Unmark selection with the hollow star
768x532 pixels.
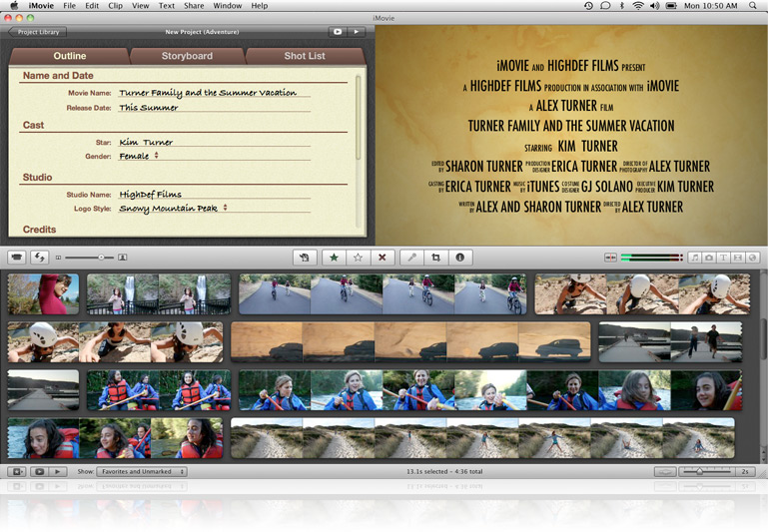pyautogui.click(x=358, y=258)
